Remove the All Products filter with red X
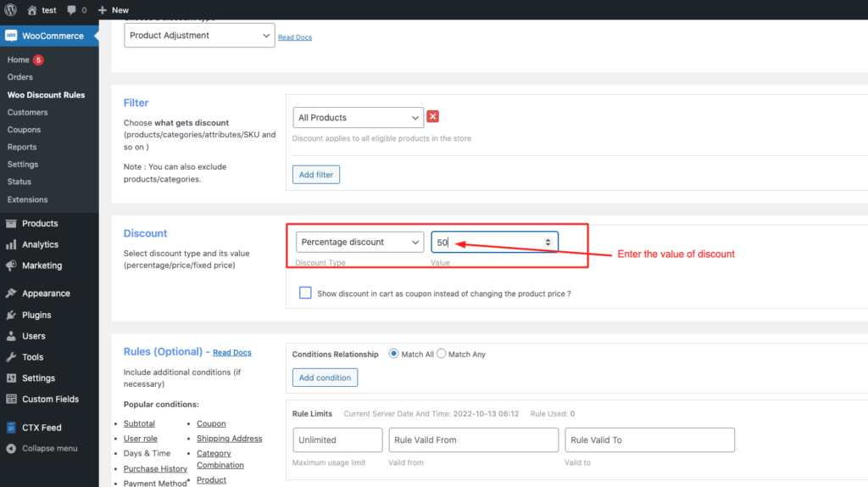868x487 pixels. click(433, 116)
